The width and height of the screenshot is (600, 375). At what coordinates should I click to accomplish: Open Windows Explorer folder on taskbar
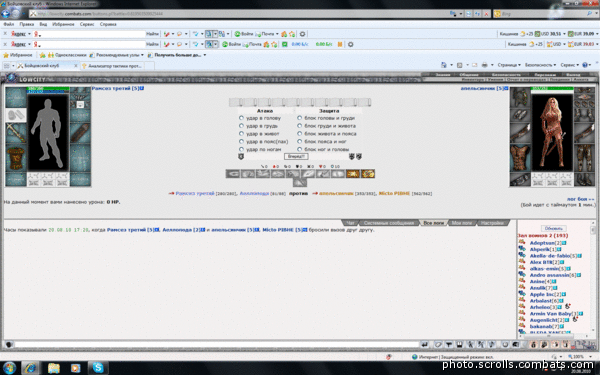coord(54,368)
